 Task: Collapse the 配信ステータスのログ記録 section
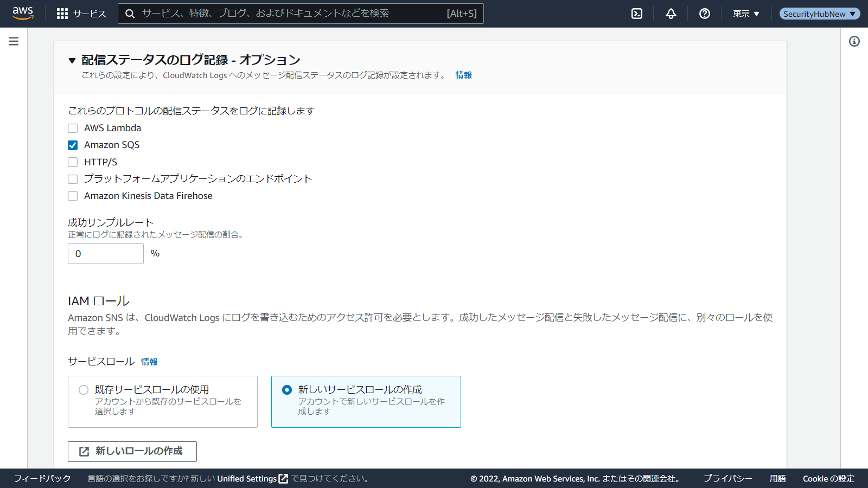click(72, 60)
